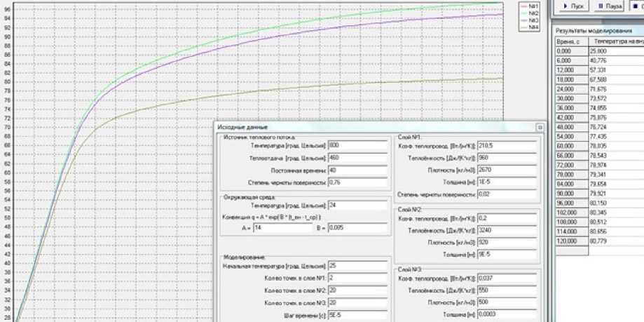Screen dimensions: 644x322
Task: Select the 30,000 time cell in results
Action: point(572,99)
